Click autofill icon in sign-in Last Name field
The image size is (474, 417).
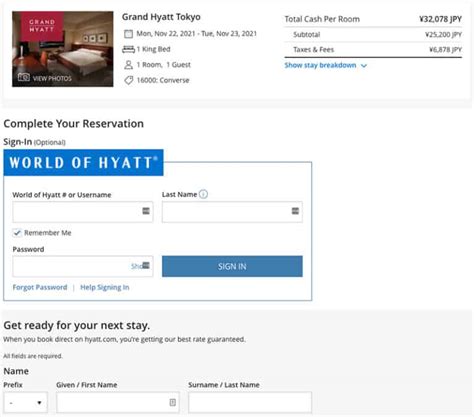tap(295, 211)
